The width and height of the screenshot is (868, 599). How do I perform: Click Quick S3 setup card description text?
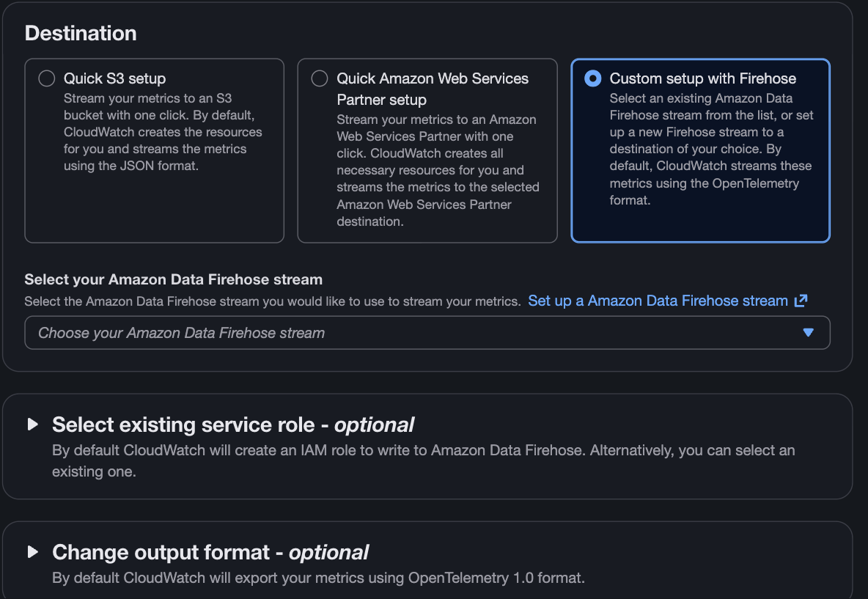pyautogui.click(x=163, y=132)
